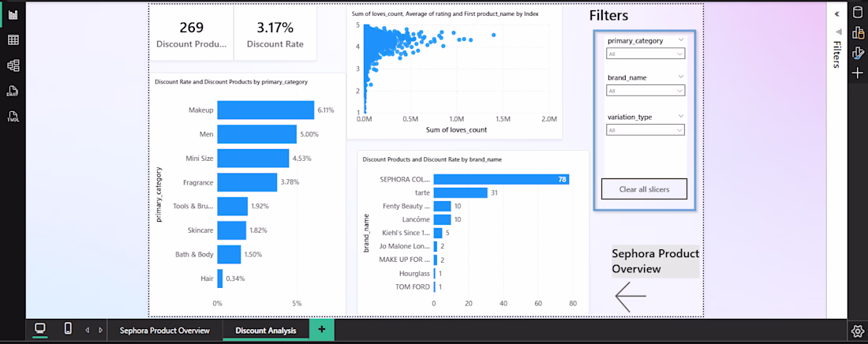Open Report view in left sidebar
The height and width of the screenshot is (344, 868).
tap(13, 14)
